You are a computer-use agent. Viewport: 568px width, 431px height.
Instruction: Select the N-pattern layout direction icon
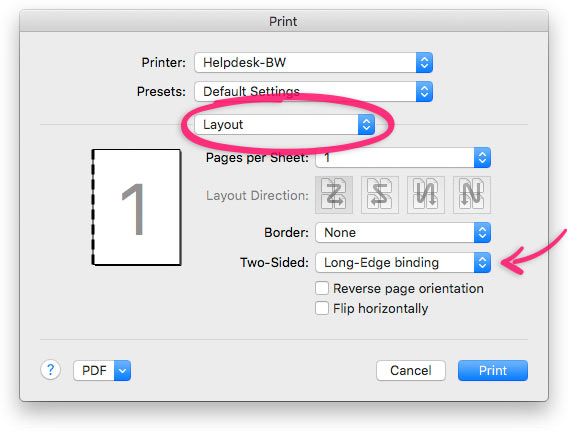point(472,195)
